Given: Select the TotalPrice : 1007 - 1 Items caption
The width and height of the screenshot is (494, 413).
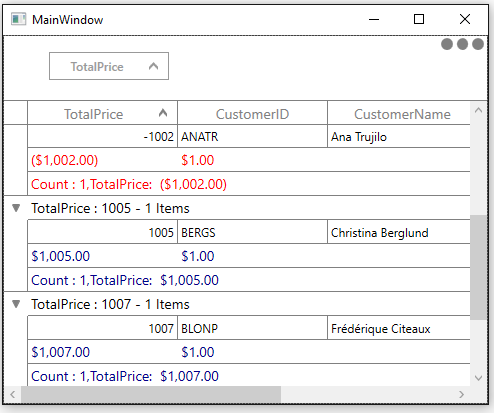Looking at the screenshot, I should click(110, 304).
